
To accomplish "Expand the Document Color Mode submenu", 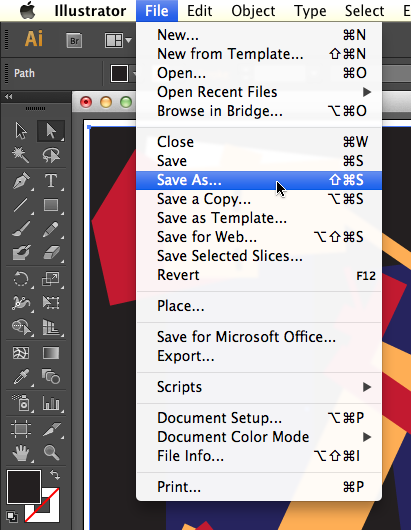I will click(259, 437).
